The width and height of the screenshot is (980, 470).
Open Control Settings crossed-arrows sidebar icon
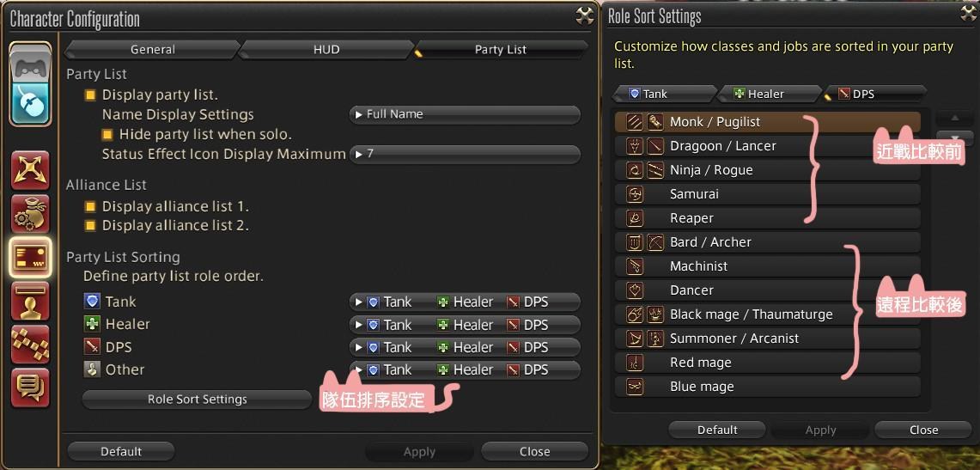[31, 171]
